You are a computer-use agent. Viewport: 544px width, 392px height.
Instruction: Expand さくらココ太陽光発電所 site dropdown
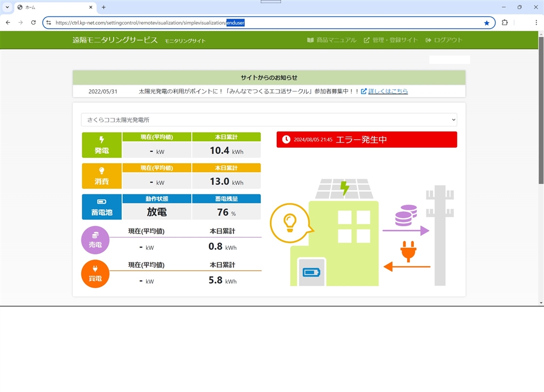269,120
